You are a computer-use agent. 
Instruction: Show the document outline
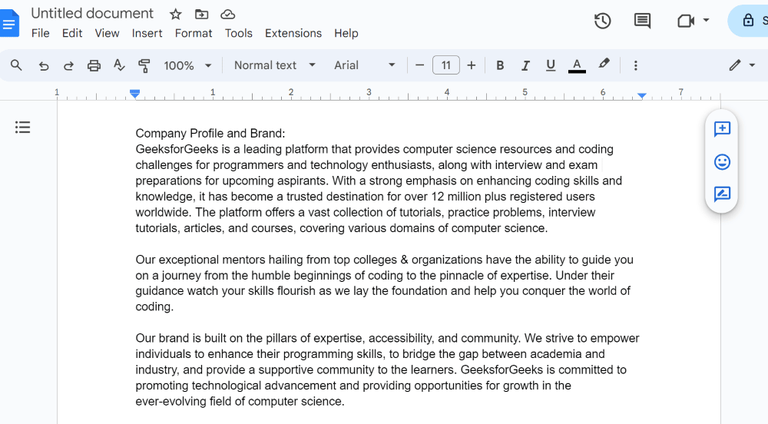point(23,127)
